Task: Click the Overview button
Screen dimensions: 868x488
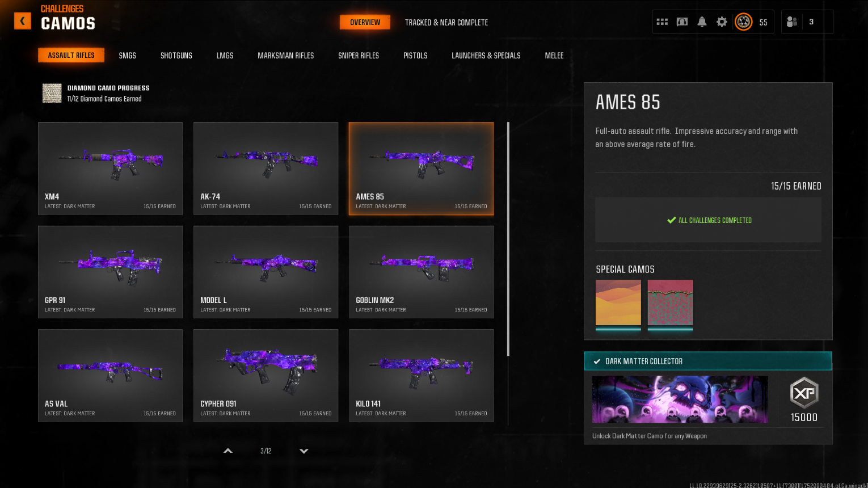Action: 365,22
